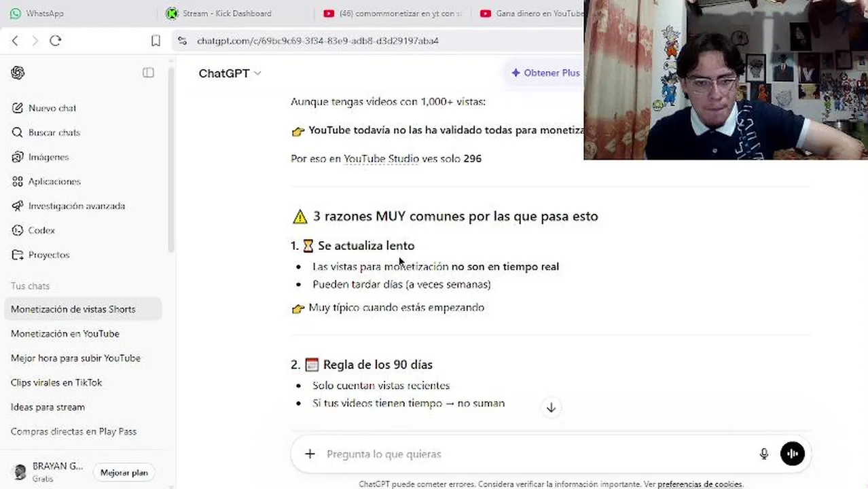The image size is (868, 489).
Task: Click the text Solo cuentan vistas recientes
Action: pos(381,386)
